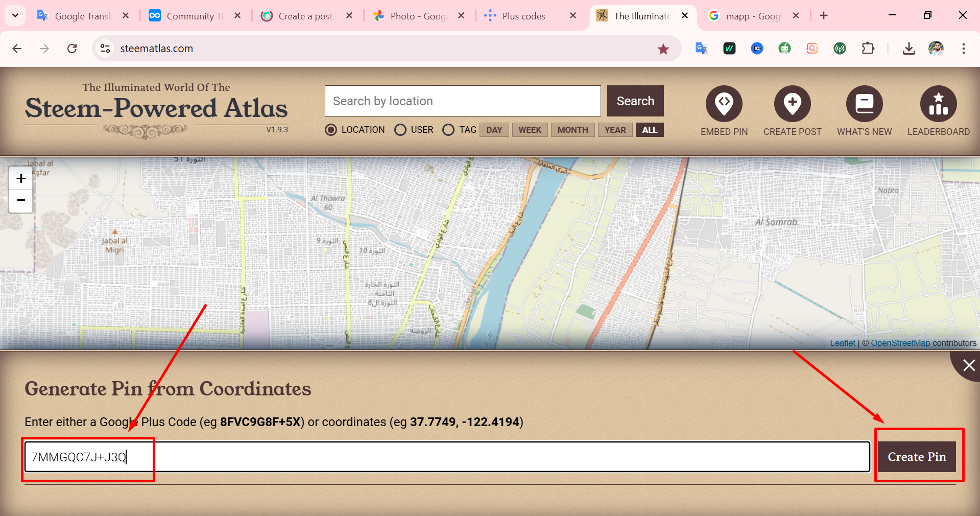Open the tab search dropdown arrow

click(15, 16)
